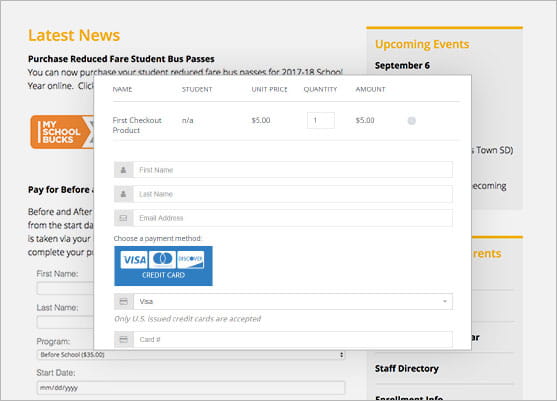Click the QUANTITY column header
This screenshot has height=401, width=557.
click(320, 90)
